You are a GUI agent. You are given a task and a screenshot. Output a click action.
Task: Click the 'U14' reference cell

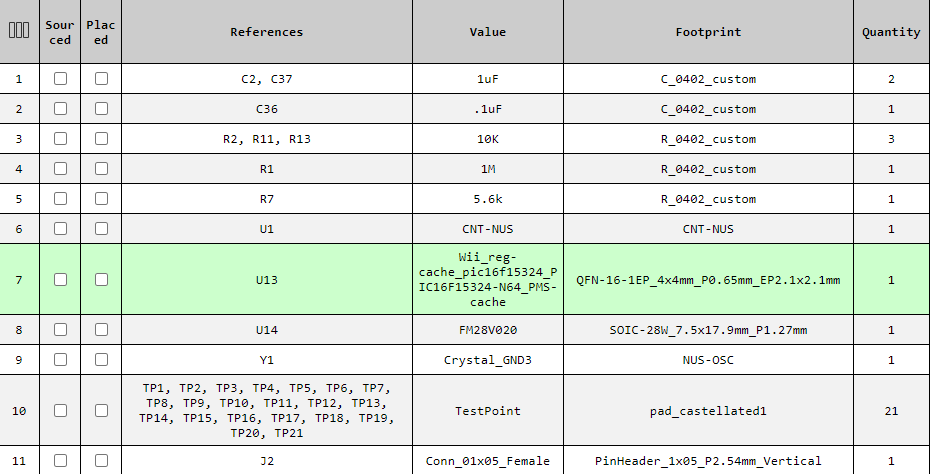tap(267, 330)
